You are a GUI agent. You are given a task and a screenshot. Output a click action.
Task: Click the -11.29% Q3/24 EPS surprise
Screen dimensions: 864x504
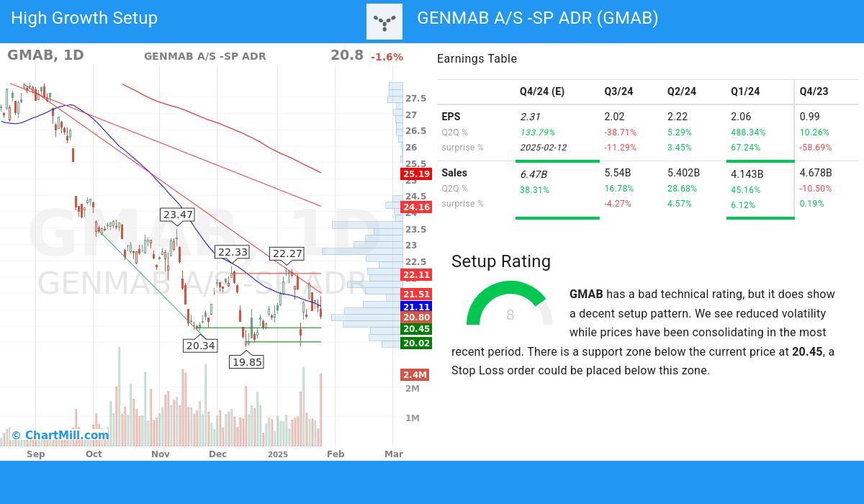pos(620,148)
